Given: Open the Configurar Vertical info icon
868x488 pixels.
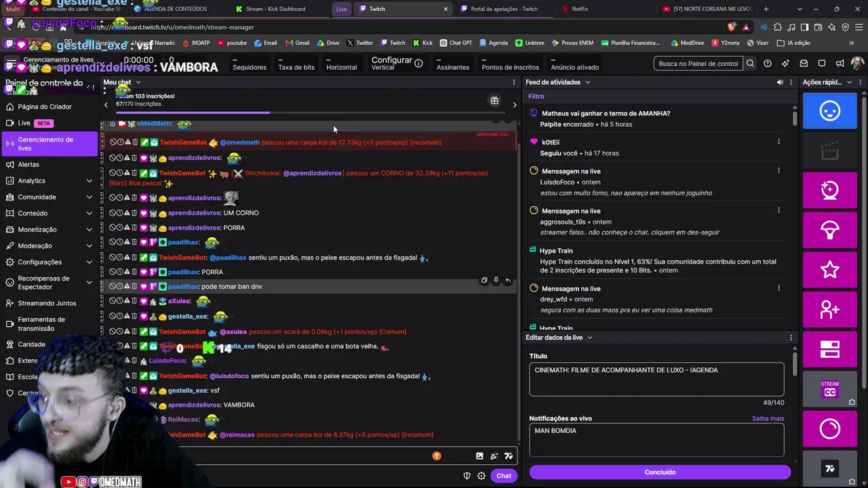Looking at the screenshot, I should (418, 63).
